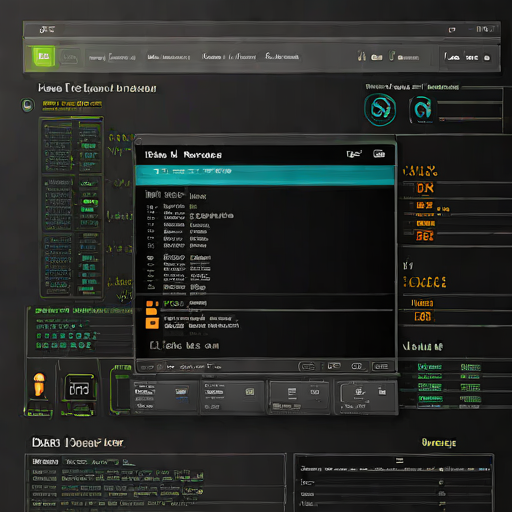Click the yellow label at bottom right above the panel
The image size is (512, 512).
[x=439, y=443]
